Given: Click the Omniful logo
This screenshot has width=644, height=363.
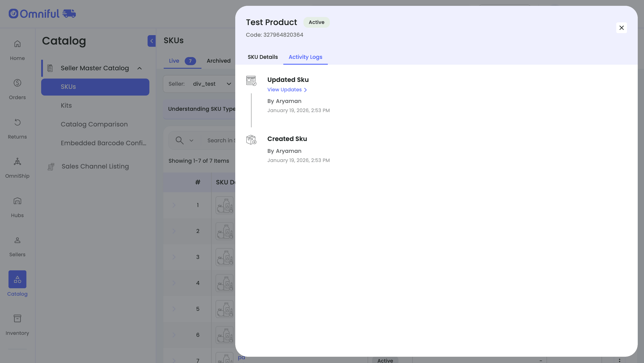Looking at the screenshot, I should (x=42, y=13).
